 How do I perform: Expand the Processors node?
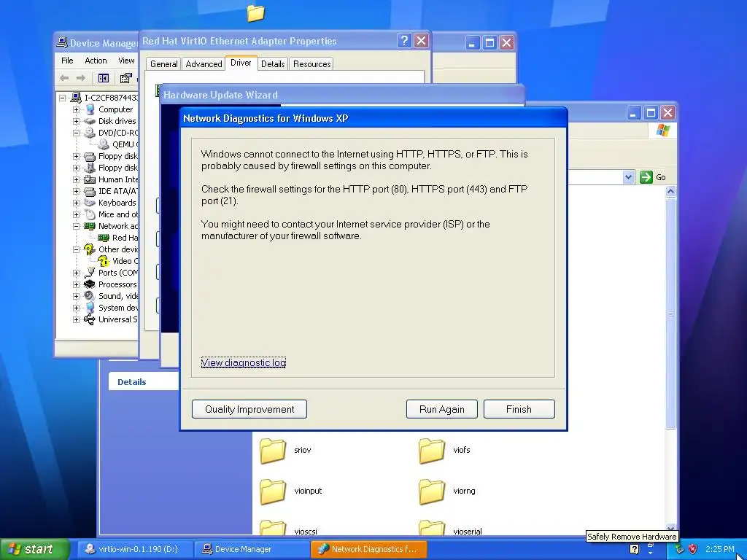[76, 284]
